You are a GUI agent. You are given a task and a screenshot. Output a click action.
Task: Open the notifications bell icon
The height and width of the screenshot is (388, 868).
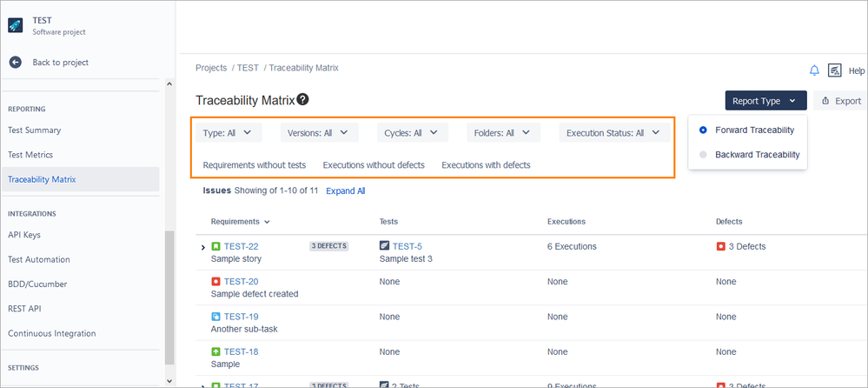pyautogui.click(x=814, y=70)
